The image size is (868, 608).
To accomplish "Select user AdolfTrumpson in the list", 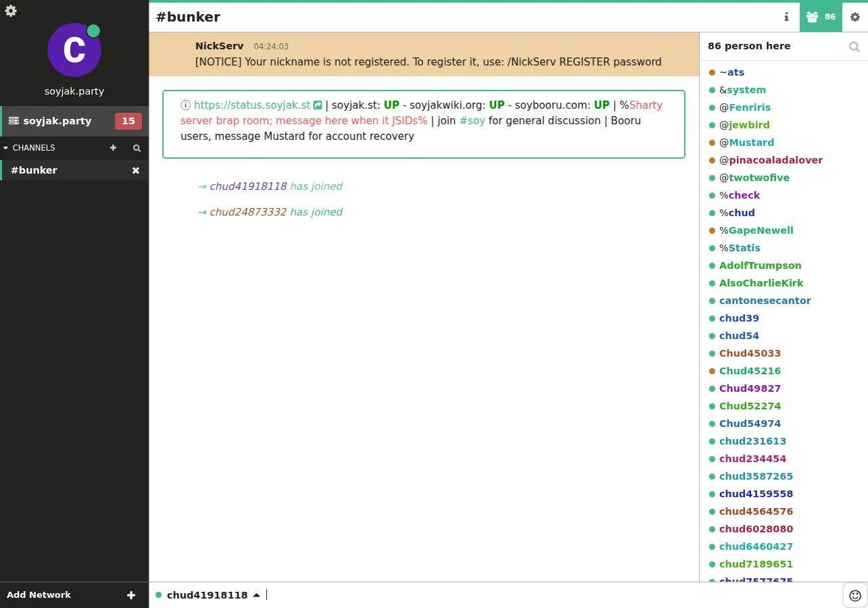I will [761, 265].
